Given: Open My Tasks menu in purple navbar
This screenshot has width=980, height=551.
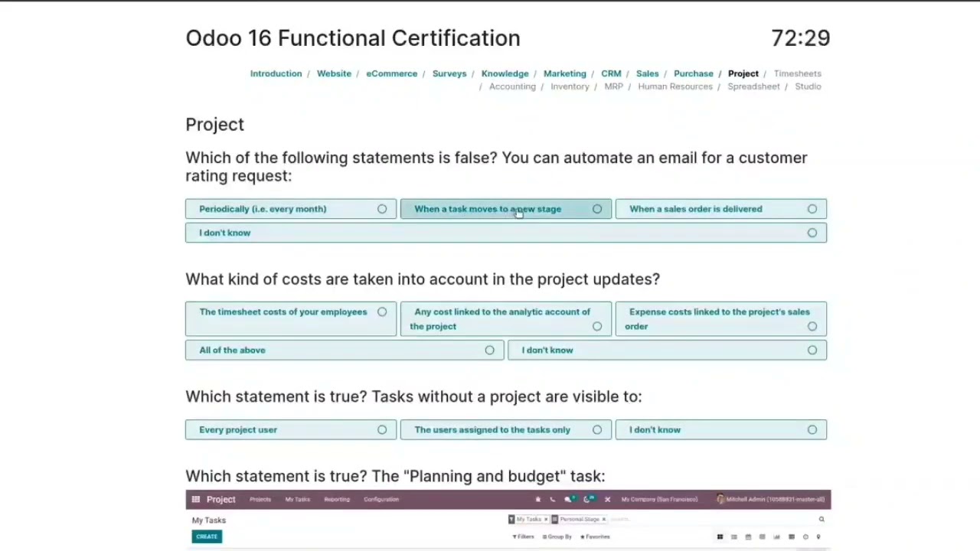Looking at the screenshot, I should point(298,500).
